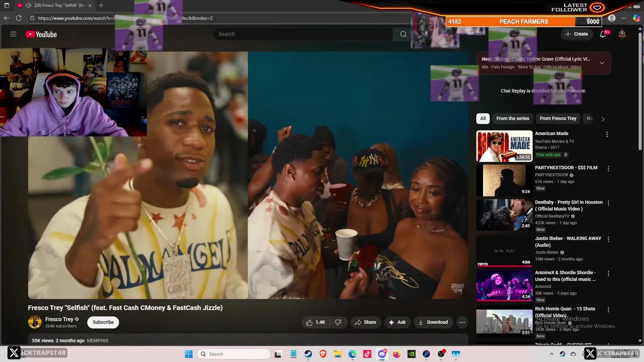Screen dimensions: 644x362
Task: Click the browser address bar URL
Action: pos(125,18)
